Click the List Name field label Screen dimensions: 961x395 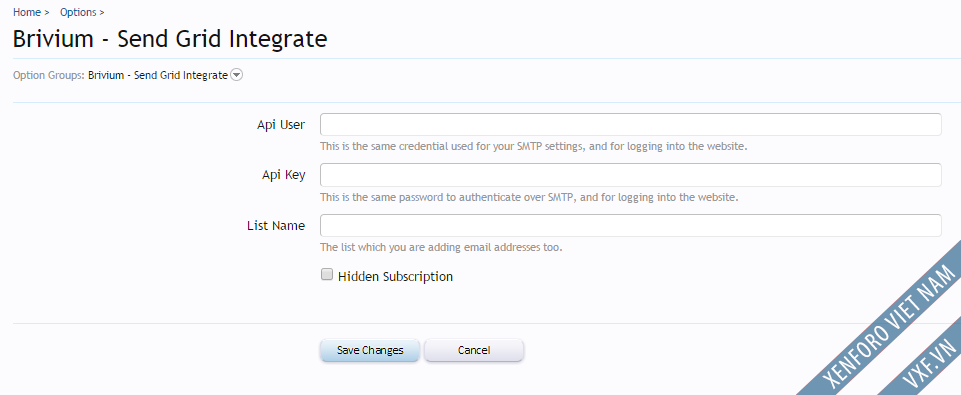(x=276, y=226)
